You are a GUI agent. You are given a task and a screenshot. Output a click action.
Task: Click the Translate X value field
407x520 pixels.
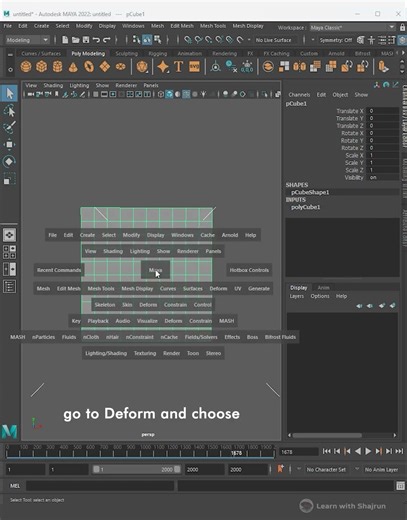(383, 111)
